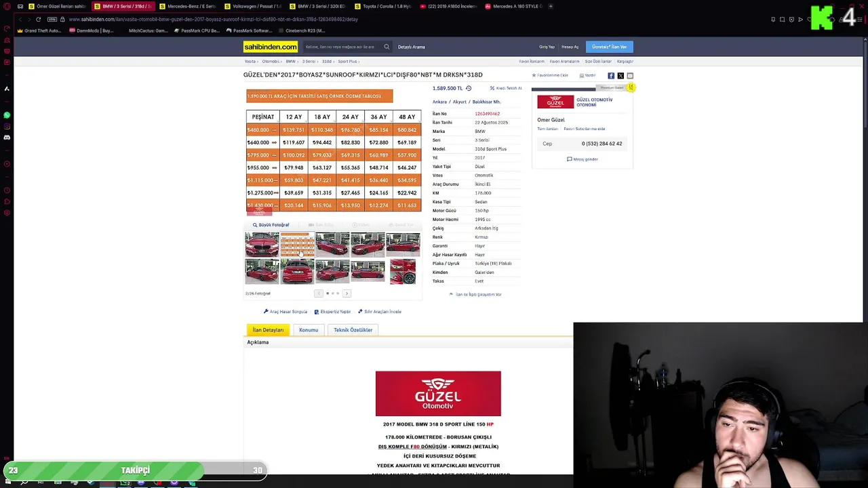This screenshot has height=488, width=868.
Task: Click Sport Plus breadcrumb link
Action: [347, 61]
